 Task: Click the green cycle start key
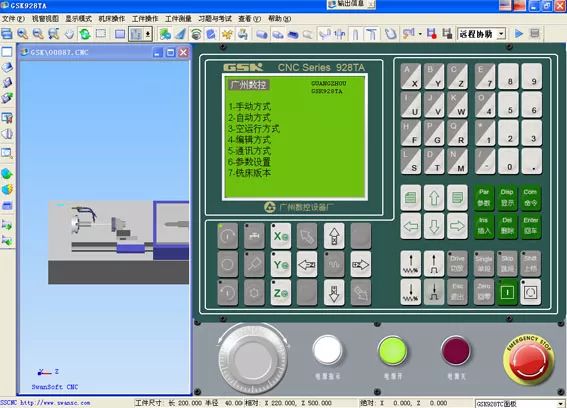point(507,292)
